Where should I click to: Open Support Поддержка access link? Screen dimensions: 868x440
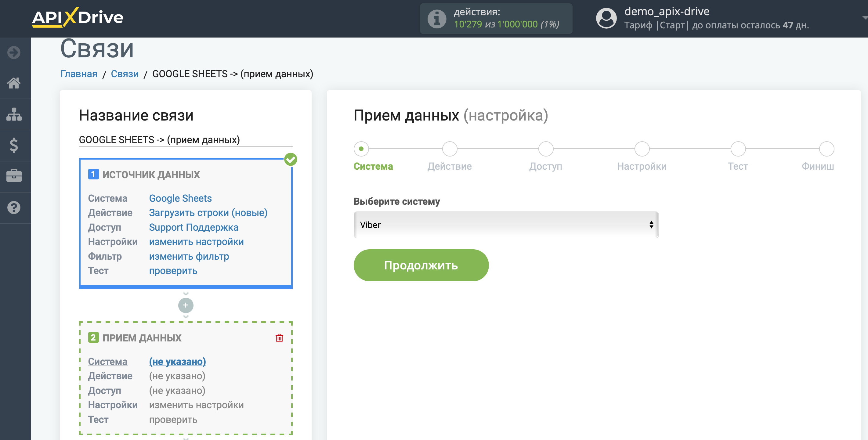pos(194,227)
